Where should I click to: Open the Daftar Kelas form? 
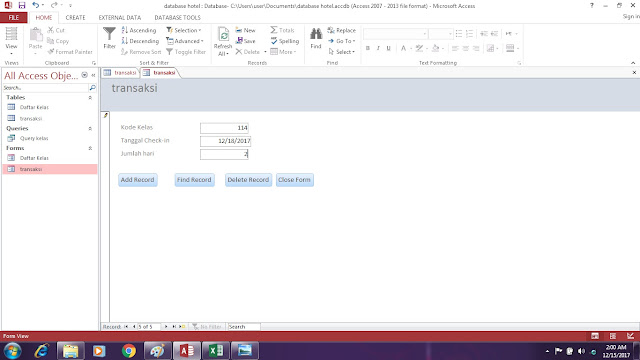click(34, 158)
